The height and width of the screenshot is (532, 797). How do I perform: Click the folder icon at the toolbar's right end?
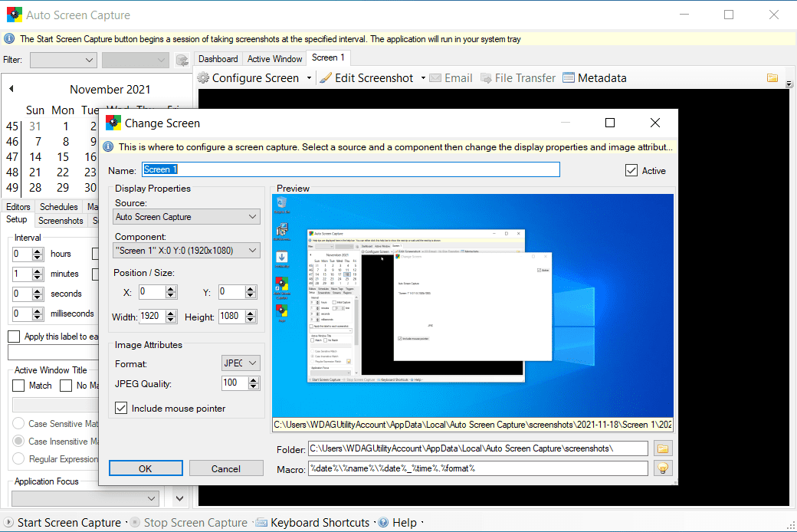click(x=772, y=78)
